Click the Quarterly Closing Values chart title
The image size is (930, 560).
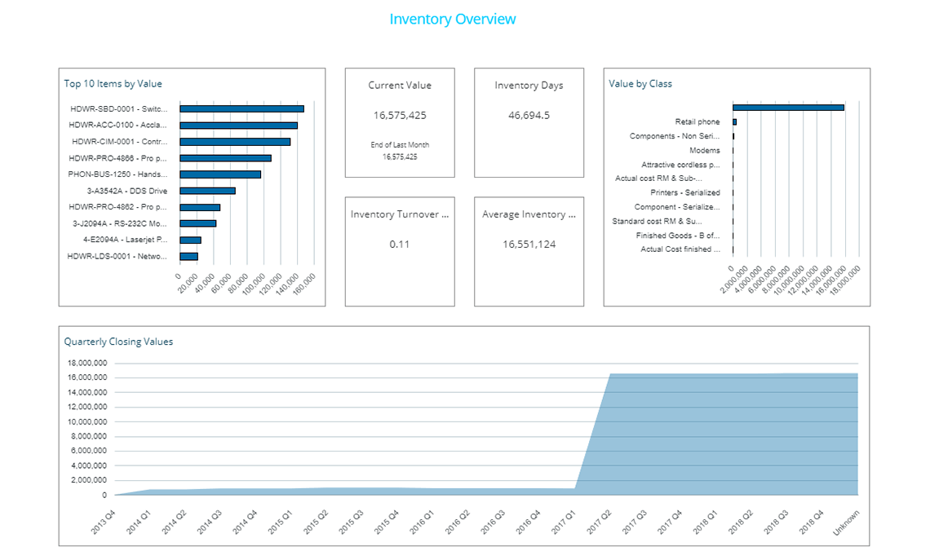121,342
